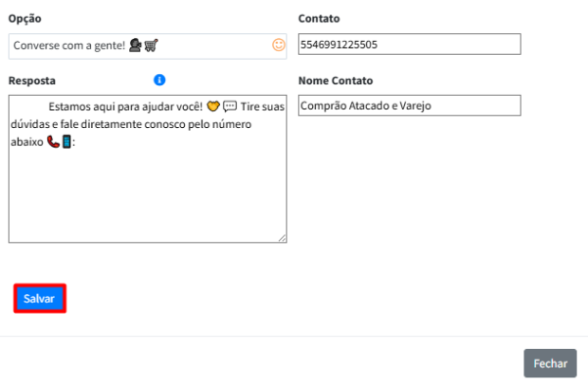588x386 pixels.
Task: Click the word "Estamos" in Resposta text
Action: (x=69, y=107)
